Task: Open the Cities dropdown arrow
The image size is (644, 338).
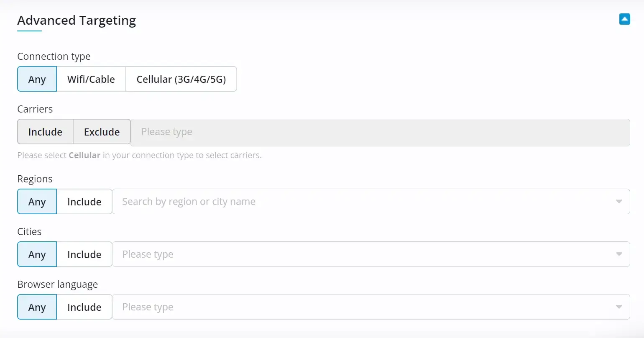Action: (619, 254)
